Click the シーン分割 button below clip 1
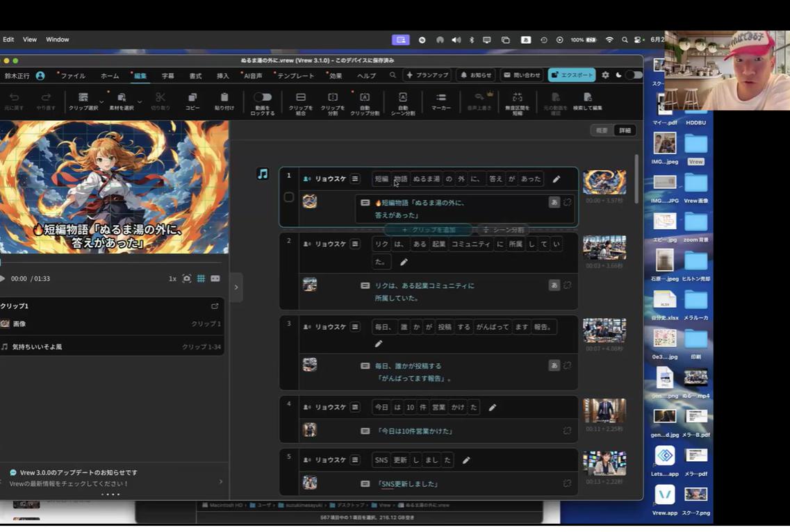 (x=503, y=230)
